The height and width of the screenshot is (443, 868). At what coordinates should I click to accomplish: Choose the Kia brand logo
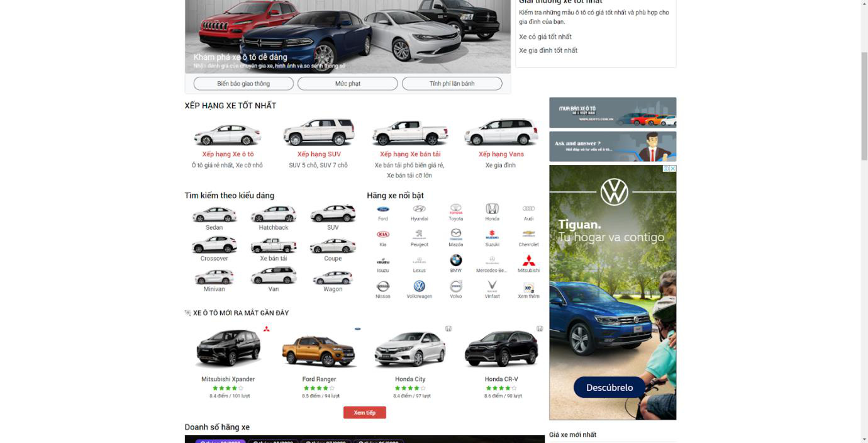click(383, 234)
